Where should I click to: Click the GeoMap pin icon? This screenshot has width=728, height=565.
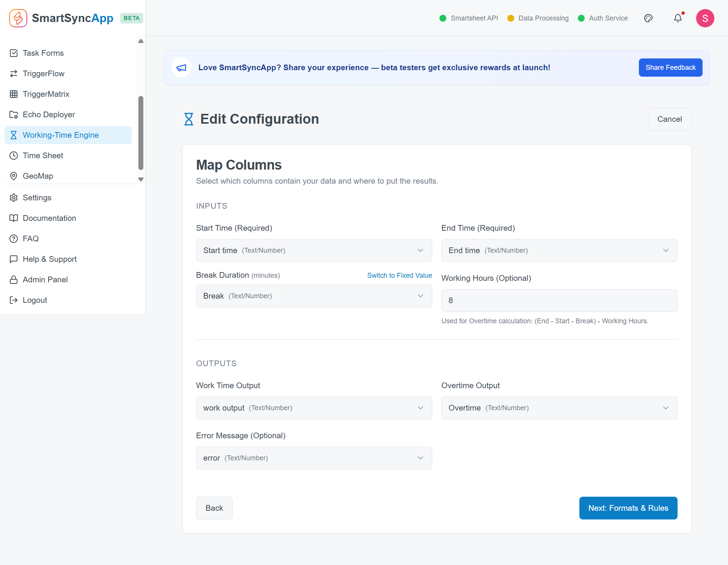[x=14, y=176]
